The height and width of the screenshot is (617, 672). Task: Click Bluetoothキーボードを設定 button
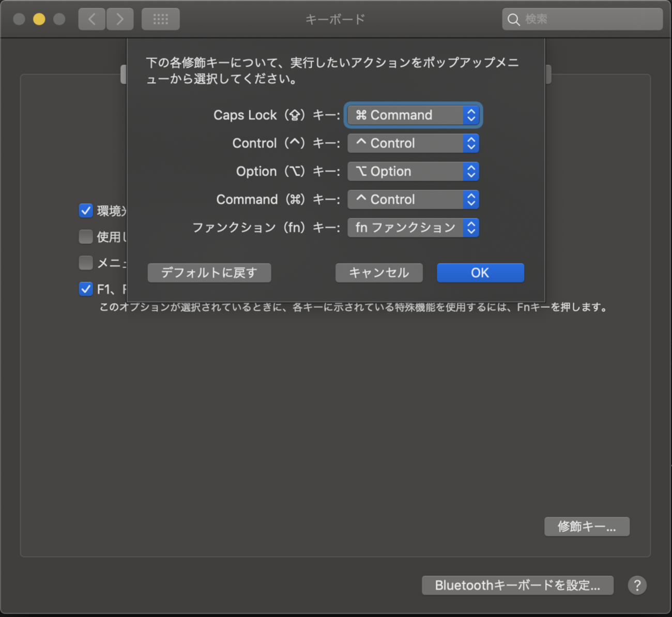pyautogui.click(x=517, y=585)
